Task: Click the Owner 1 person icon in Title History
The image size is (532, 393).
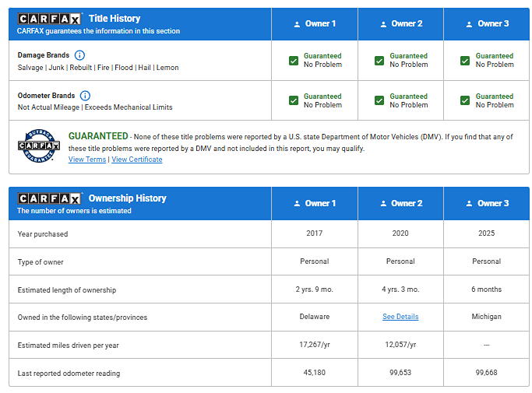Action: (297, 24)
